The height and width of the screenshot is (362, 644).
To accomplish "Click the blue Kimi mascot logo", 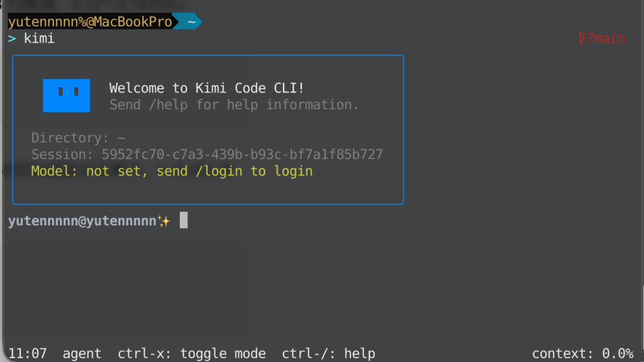I will [x=66, y=96].
